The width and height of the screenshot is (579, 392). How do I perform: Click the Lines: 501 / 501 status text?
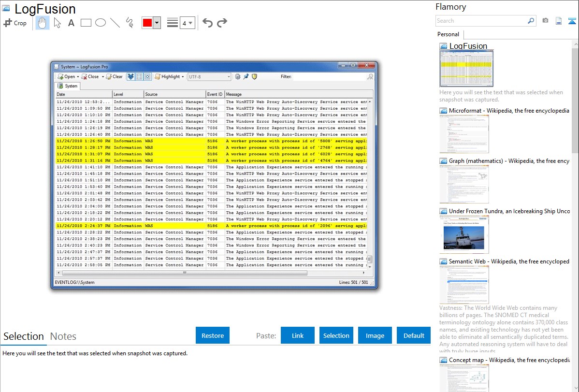coord(353,282)
